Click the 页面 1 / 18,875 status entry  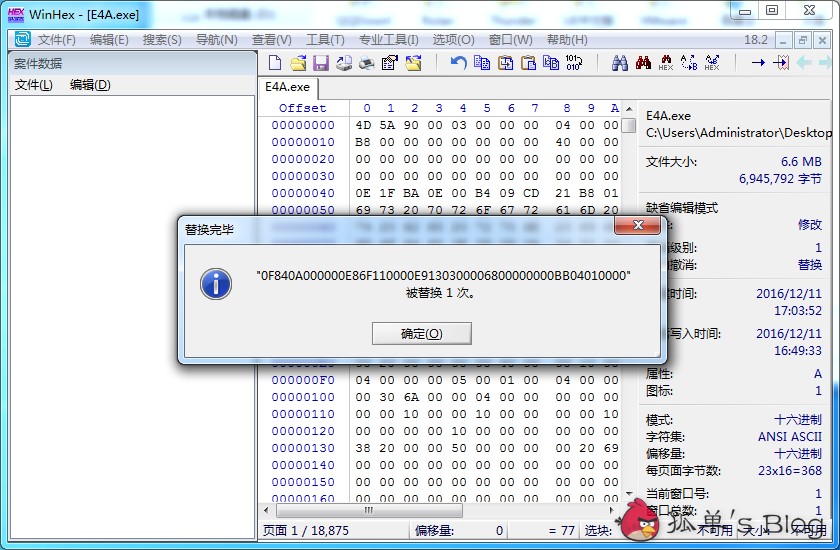(x=306, y=531)
